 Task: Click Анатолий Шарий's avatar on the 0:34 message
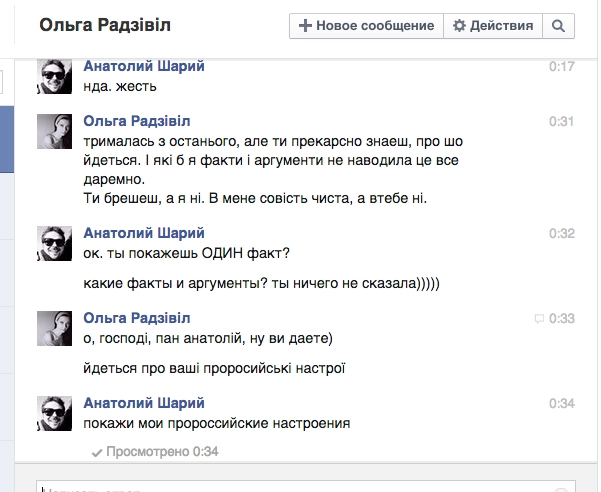point(57,414)
